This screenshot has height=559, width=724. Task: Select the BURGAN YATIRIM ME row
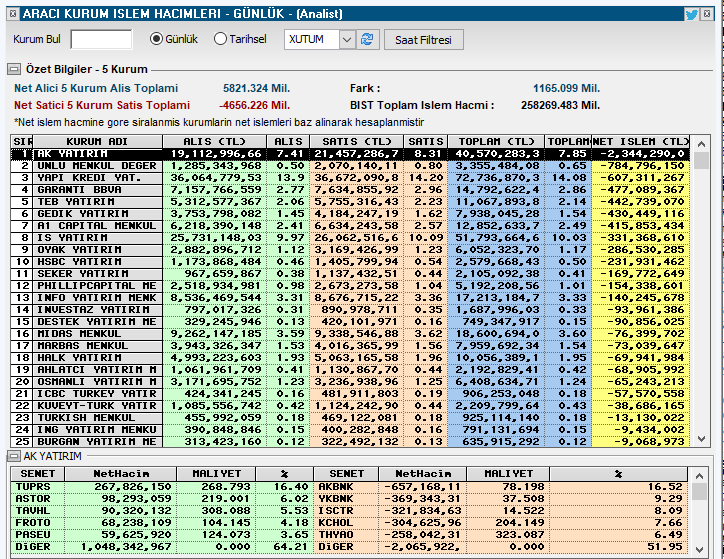[x=350, y=442]
